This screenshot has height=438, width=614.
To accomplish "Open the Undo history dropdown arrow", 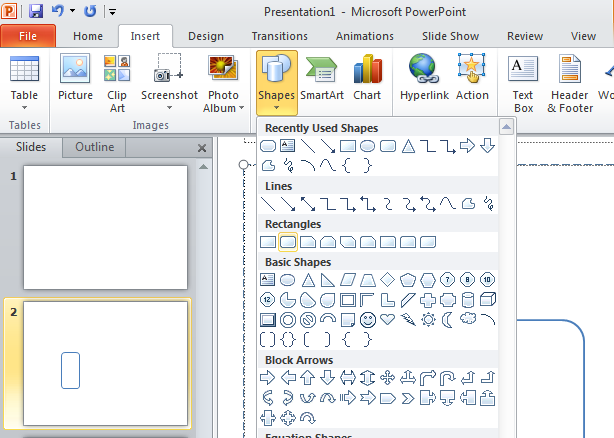I will [x=72, y=11].
